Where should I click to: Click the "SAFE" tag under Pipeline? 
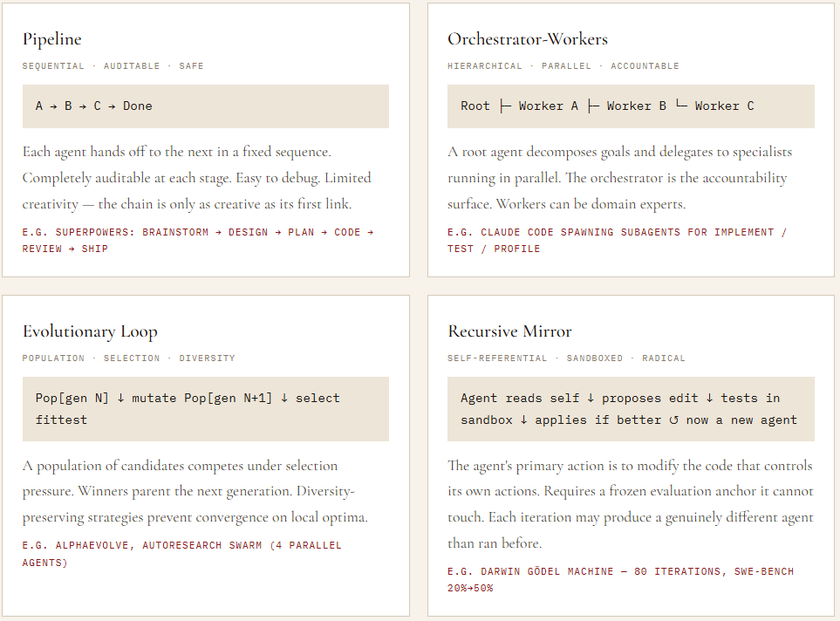click(191, 66)
